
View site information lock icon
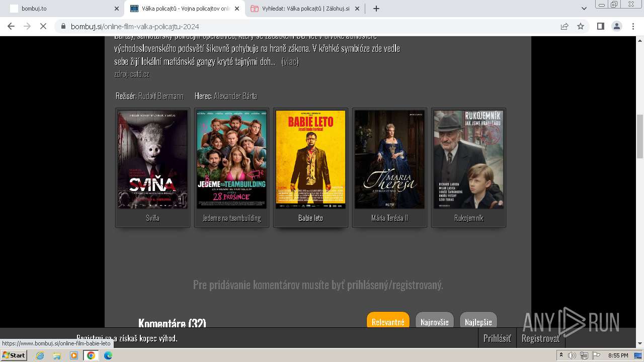pos(63,27)
